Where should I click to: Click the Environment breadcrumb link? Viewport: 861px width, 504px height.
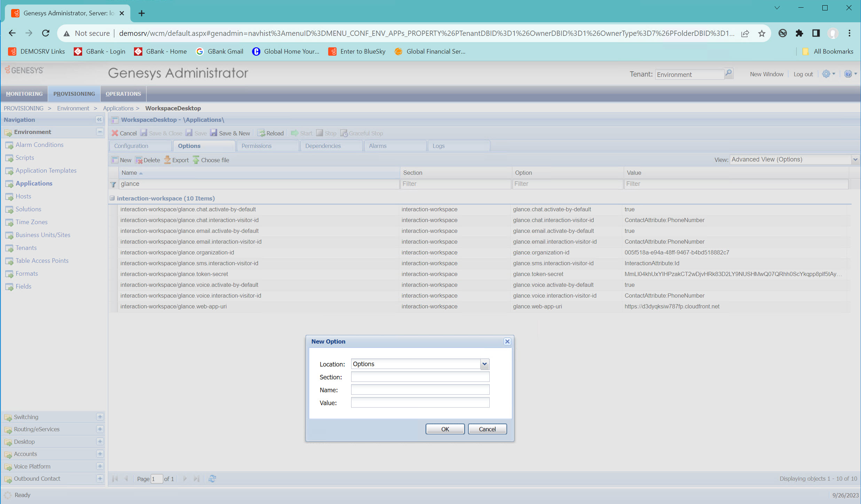[x=73, y=108]
